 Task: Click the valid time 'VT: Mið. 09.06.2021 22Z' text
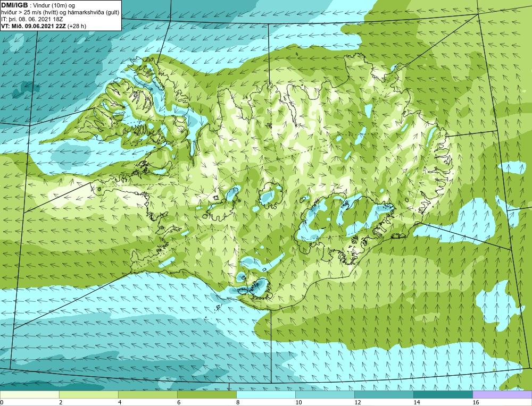coord(34,26)
